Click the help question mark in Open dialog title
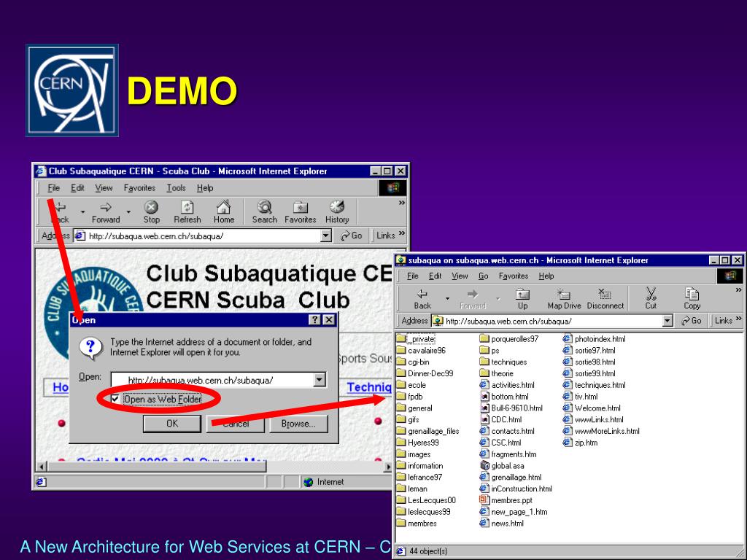Screen dimensions: 747x560 tap(314, 320)
